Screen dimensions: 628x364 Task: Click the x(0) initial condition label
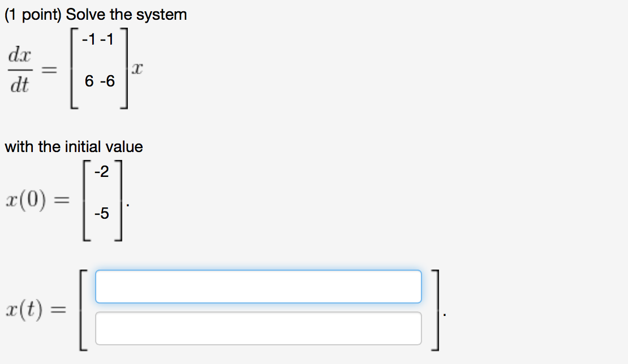pyautogui.click(x=26, y=199)
